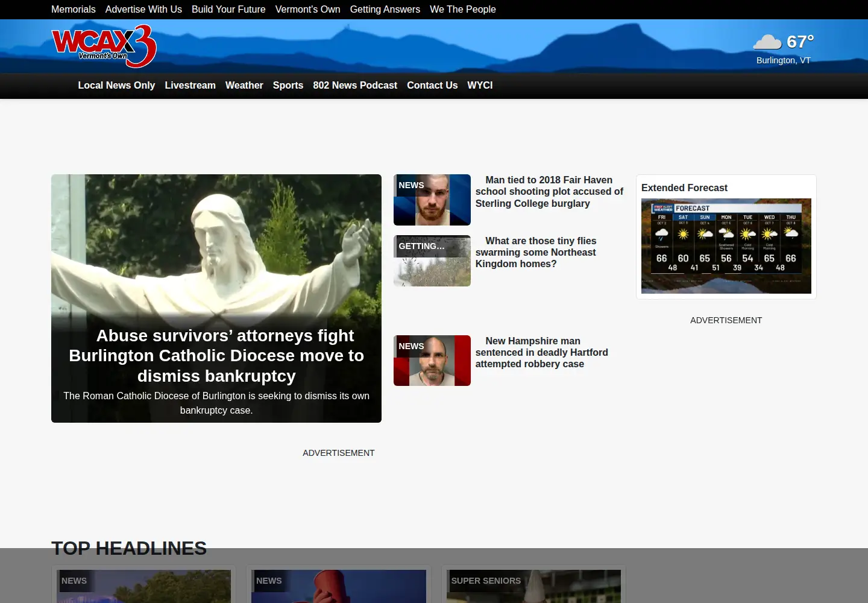This screenshot has height=603, width=868.
Task: Read the Burlington Catholic Diocese bankruptcy headline
Action: point(216,356)
